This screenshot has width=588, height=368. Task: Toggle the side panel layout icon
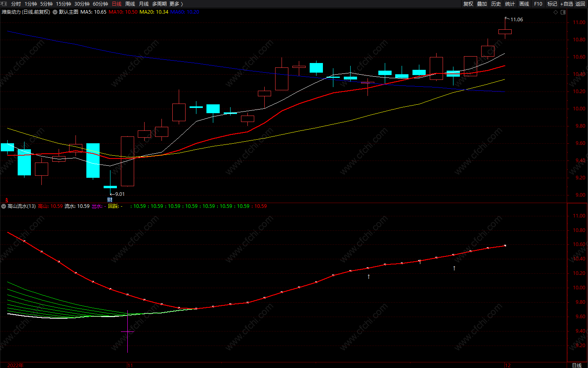coord(563,12)
